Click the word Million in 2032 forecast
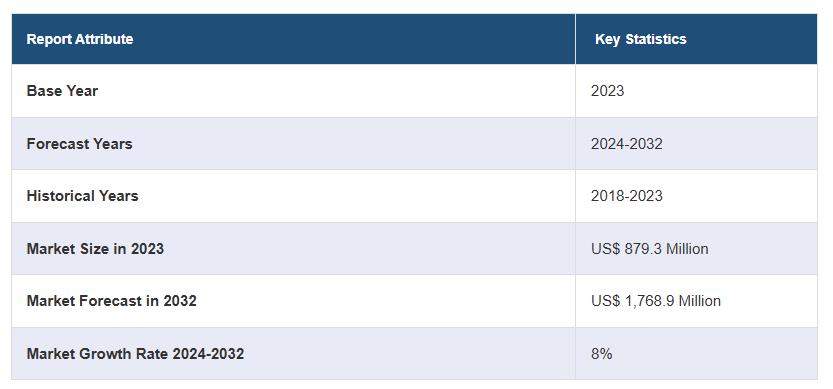Image resolution: width=833 pixels, height=389 pixels. tap(700, 301)
